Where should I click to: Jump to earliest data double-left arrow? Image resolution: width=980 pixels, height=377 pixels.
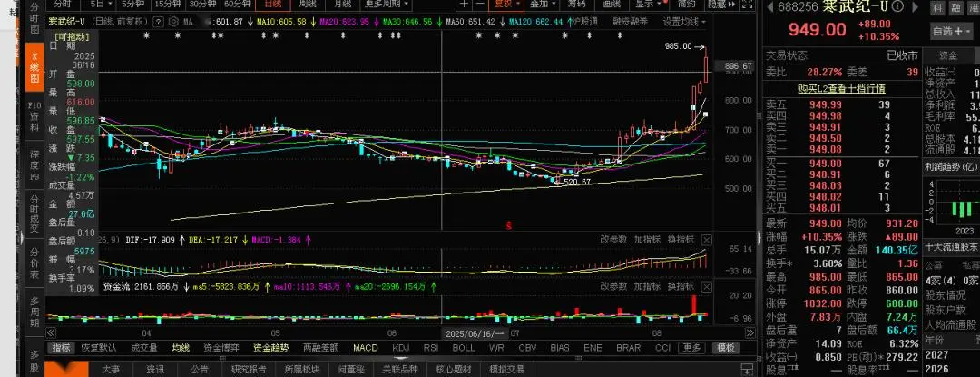tap(51, 334)
